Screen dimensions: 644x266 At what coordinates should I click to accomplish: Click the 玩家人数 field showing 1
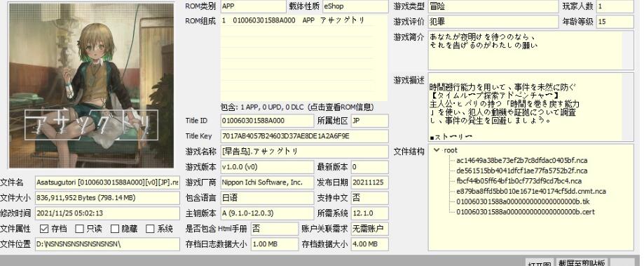tap(615, 6)
